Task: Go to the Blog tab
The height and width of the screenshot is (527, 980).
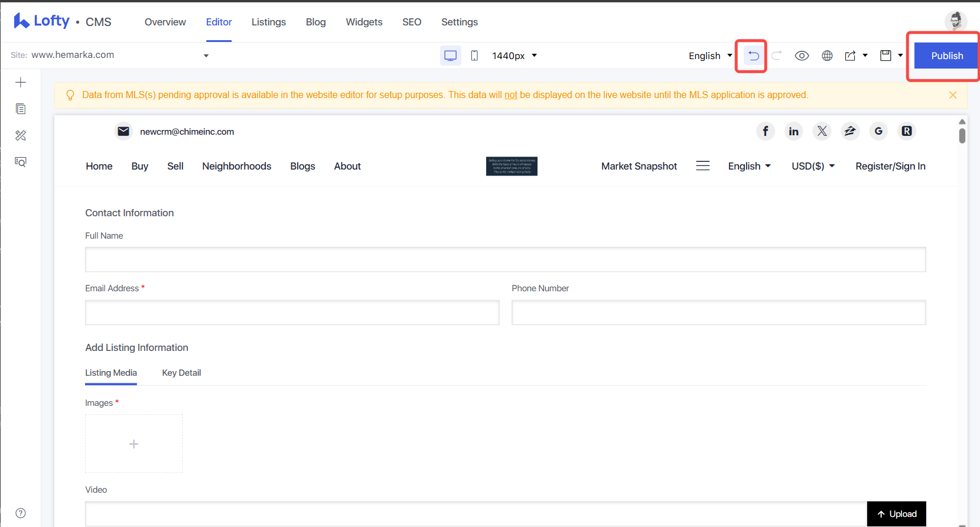Action: (316, 22)
